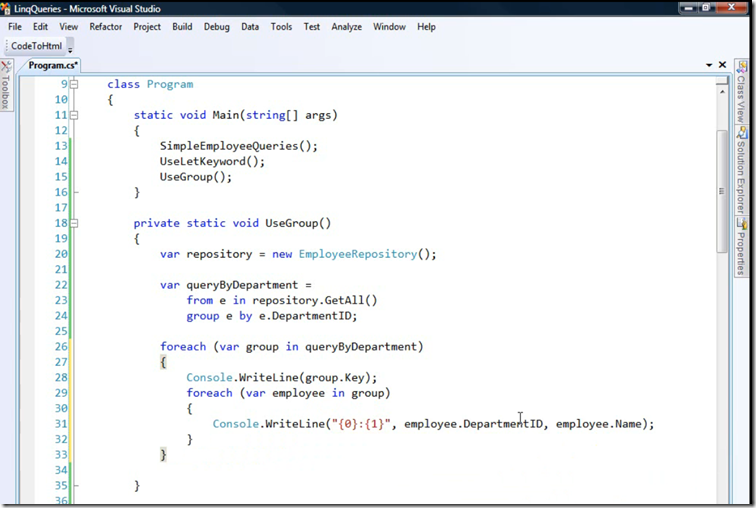Click 'string[] args' parameter on line 11
The width and height of the screenshot is (756, 508).
tap(289, 115)
